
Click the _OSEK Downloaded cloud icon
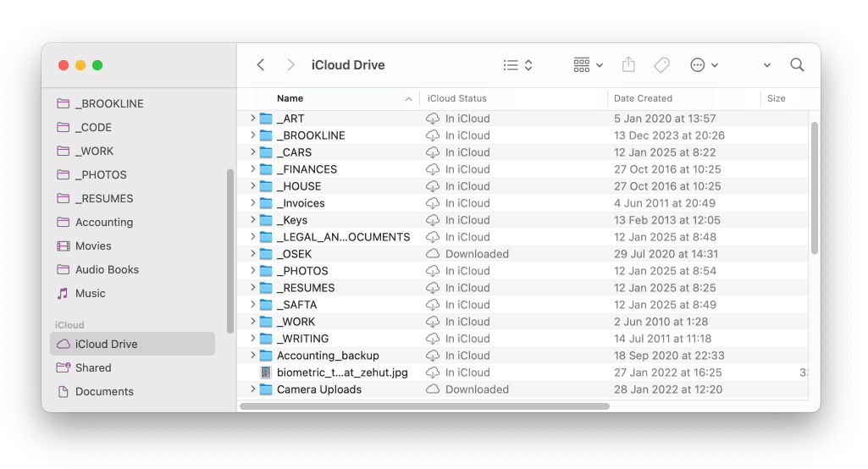pos(433,254)
